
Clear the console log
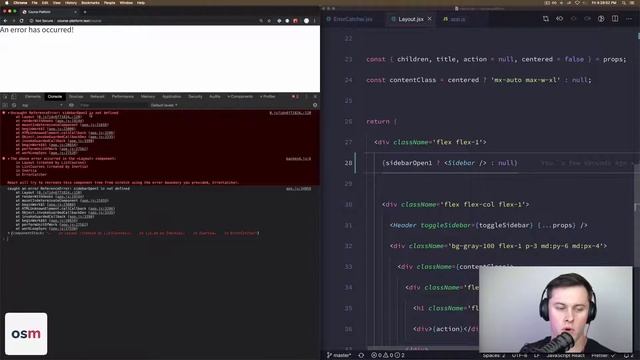(14, 105)
